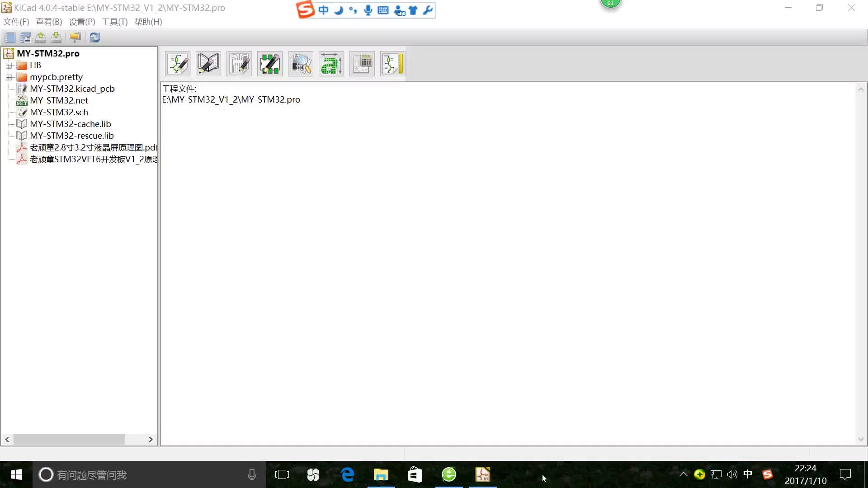Open the schematic library editor
Screen dimensions: 868x488
point(208,64)
